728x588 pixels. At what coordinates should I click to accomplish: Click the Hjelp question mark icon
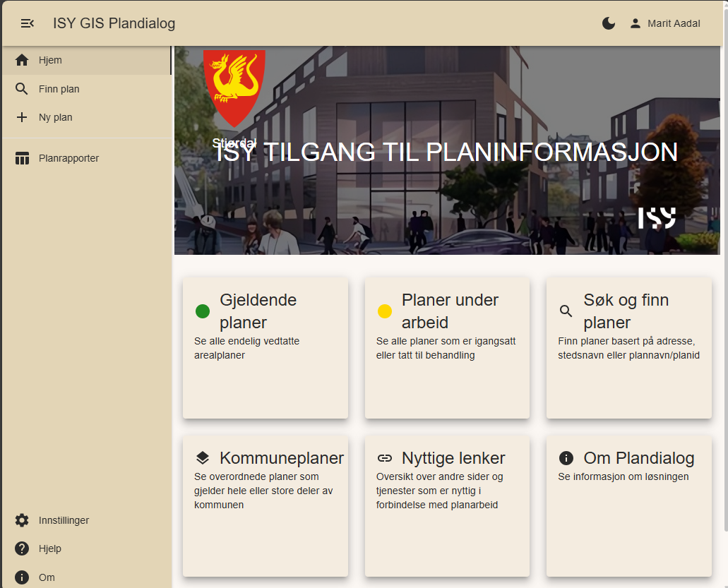[x=22, y=548]
